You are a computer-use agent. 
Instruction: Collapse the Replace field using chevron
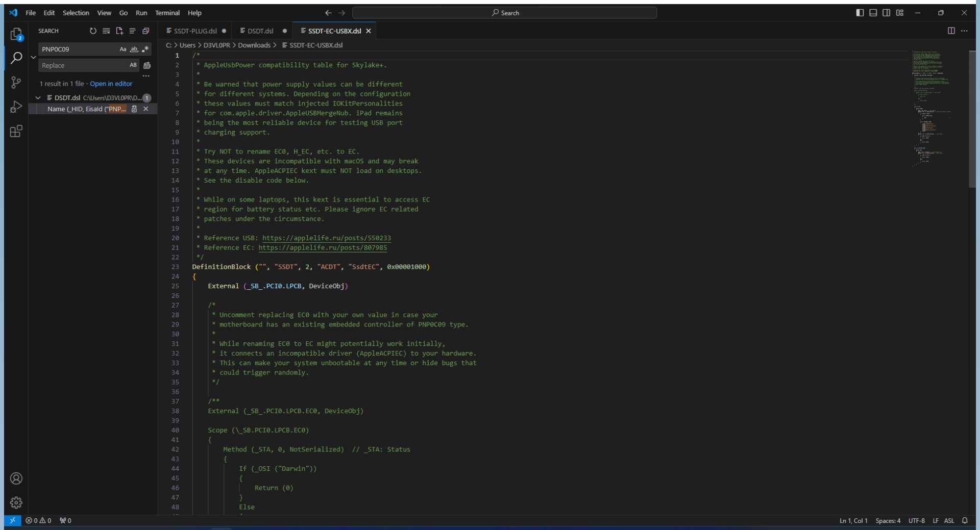coord(33,57)
